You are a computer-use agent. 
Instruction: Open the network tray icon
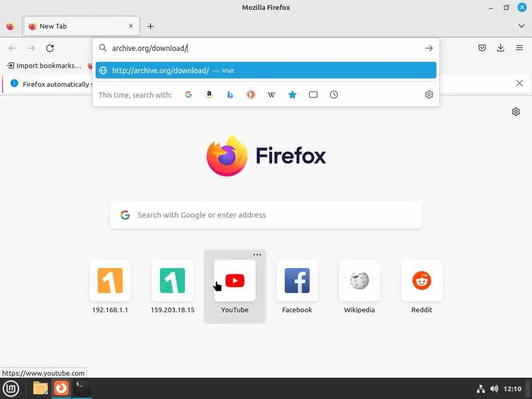tap(481, 389)
